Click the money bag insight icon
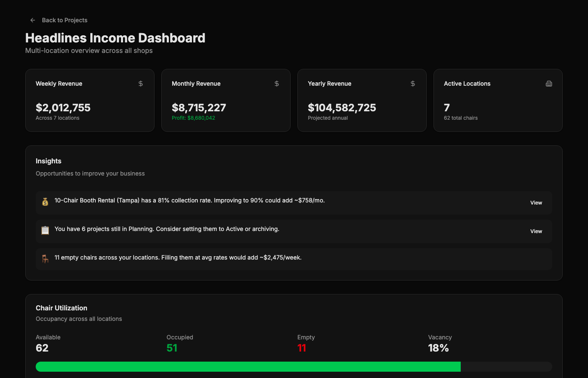The width and height of the screenshot is (588, 378). click(x=45, y=202)
